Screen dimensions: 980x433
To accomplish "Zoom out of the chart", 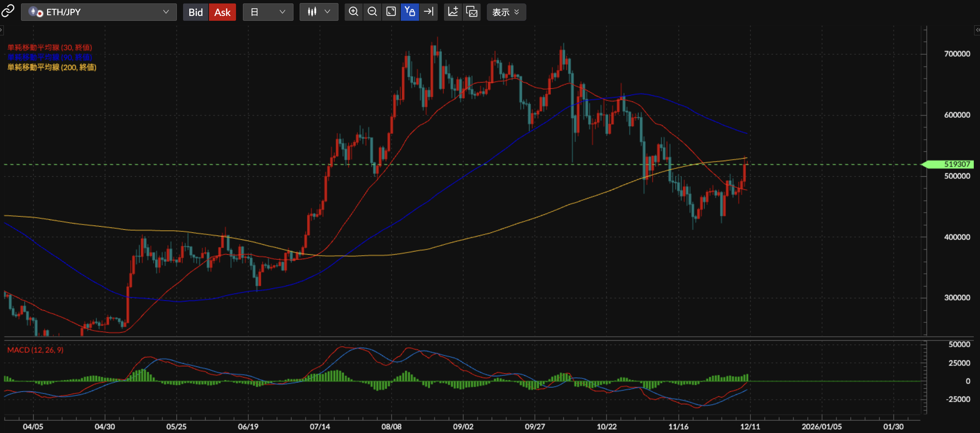I will click(x=372, y=12).
